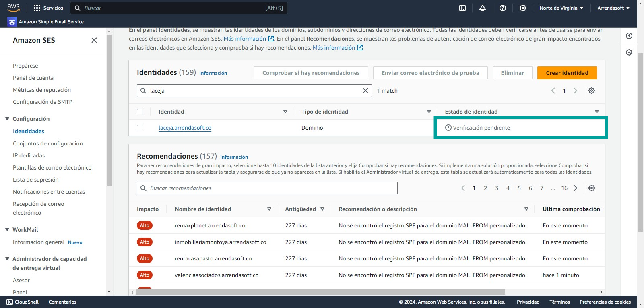This screenshot has height=308, width=644.
Task: Click the hexagon icon on right edge
Action: 629,52
